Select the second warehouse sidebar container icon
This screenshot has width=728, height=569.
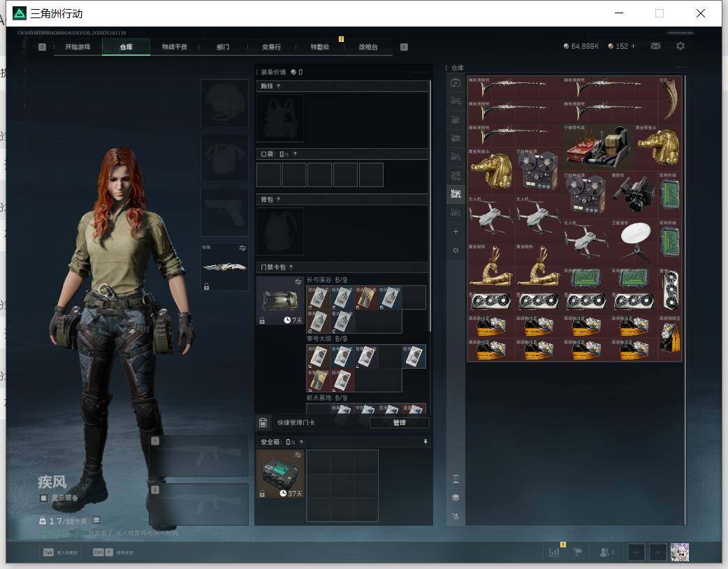pos(456,101)
